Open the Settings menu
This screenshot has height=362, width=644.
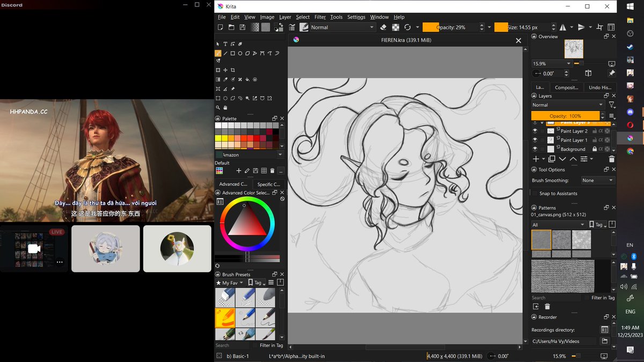click(x=356, y=17)
